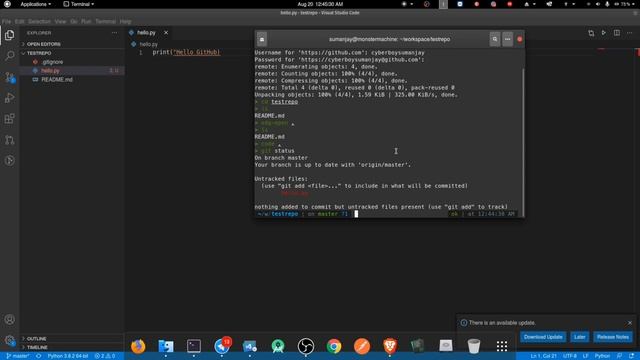
Task: Open the Terminal app in the dock
Action: 194,346
